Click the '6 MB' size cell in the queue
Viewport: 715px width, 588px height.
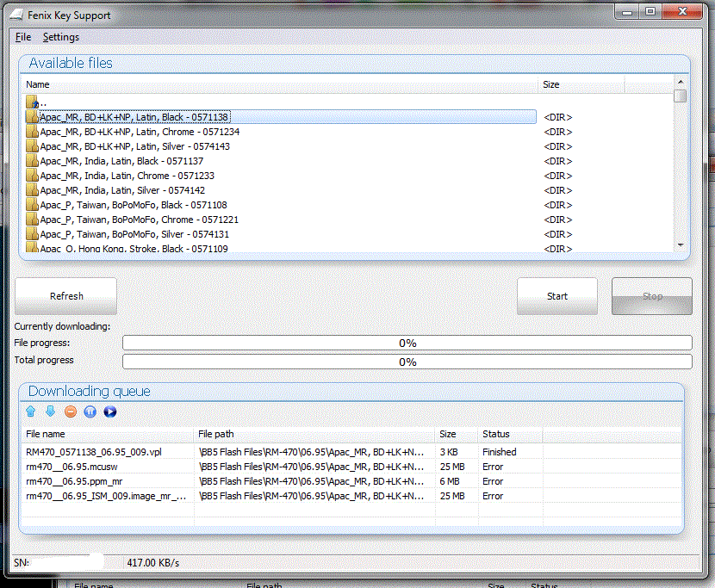[450, 481]
